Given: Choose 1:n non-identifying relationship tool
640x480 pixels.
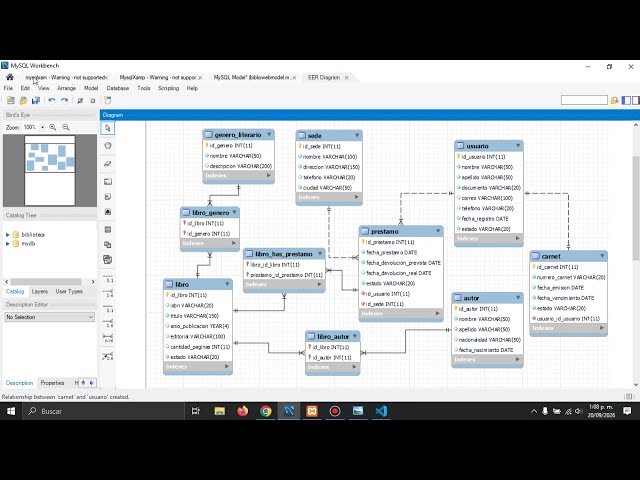Looking at the screenshot, I should click(x=108, y=293).
